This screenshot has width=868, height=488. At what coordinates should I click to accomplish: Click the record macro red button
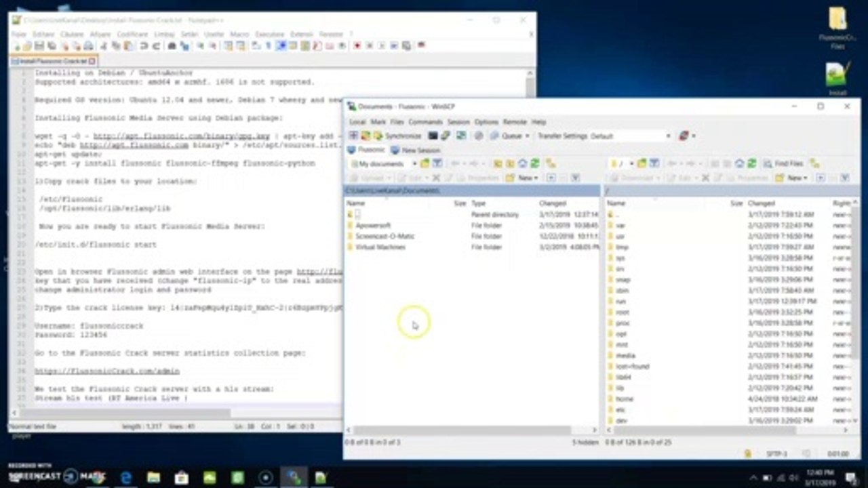pyautogui.click(x=357, y=46)
